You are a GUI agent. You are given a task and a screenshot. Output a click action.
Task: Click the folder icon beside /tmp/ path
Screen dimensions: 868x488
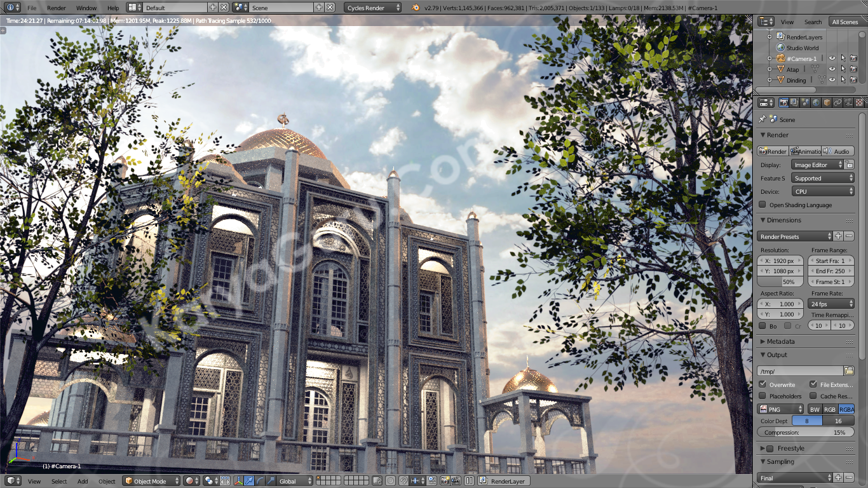point(849,371)
